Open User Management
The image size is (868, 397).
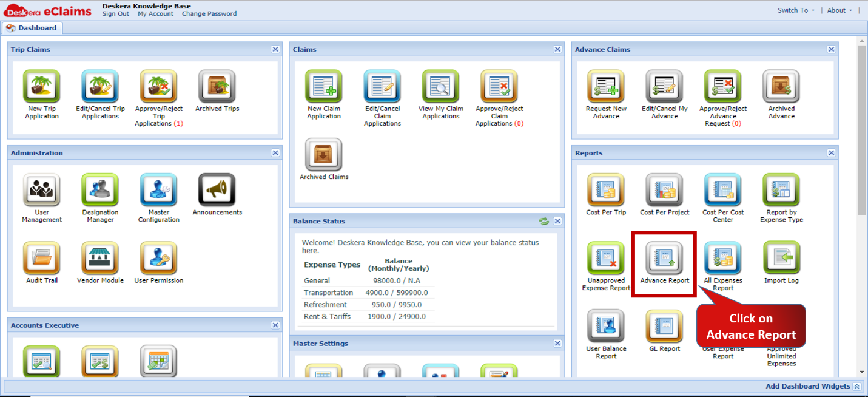(42, 190)
